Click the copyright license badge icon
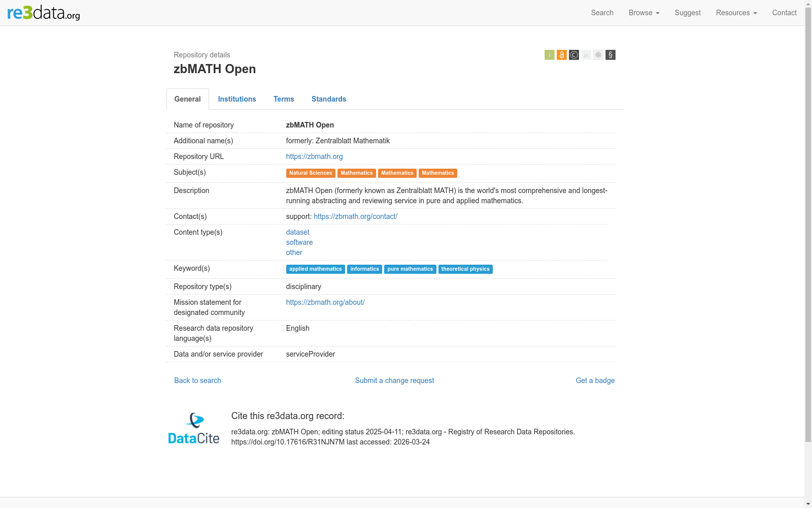 click(x=574, y=55)
